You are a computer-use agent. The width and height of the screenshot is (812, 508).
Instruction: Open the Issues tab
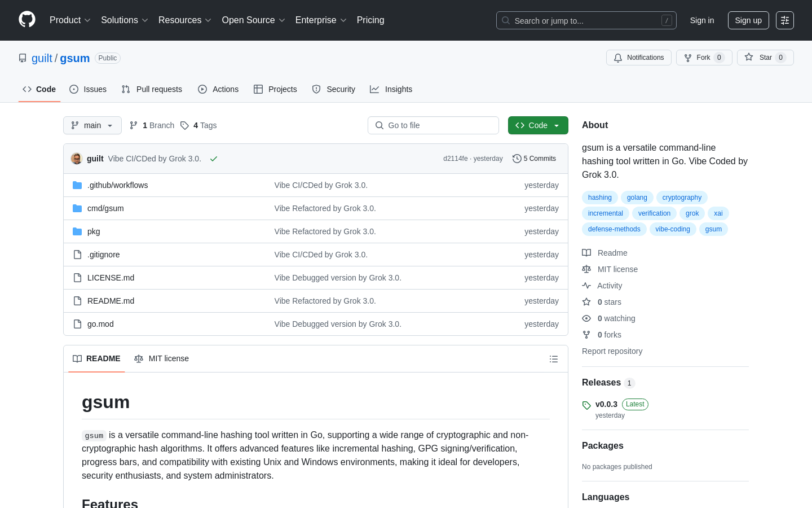pyautogui.click(x=88, y=89)
